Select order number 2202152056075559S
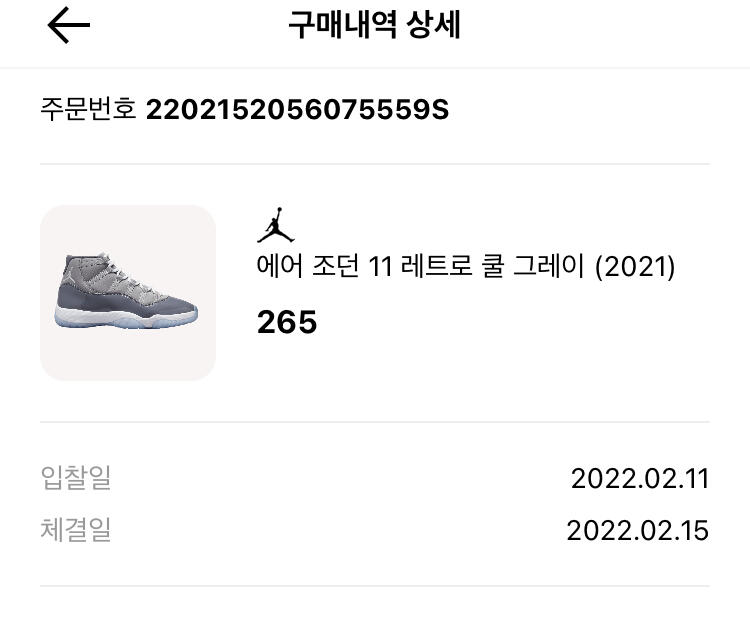The width and height of the screenshot is (750, 625). tap(297, 109)
